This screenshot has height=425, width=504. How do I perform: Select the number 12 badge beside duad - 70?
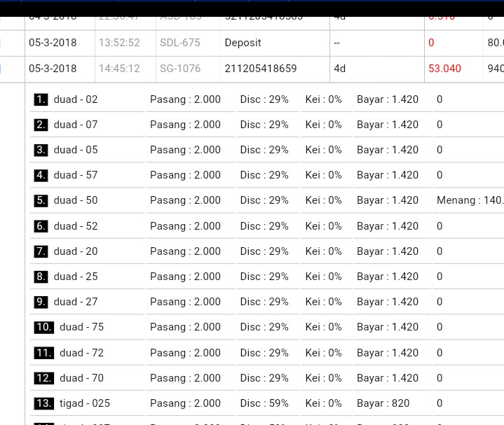[x=43, y=378]
